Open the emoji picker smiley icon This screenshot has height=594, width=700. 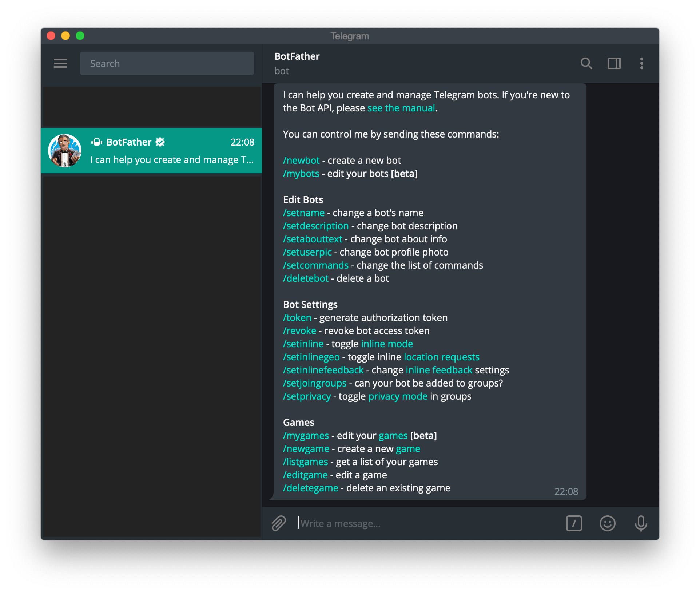(x=607, y=523)
